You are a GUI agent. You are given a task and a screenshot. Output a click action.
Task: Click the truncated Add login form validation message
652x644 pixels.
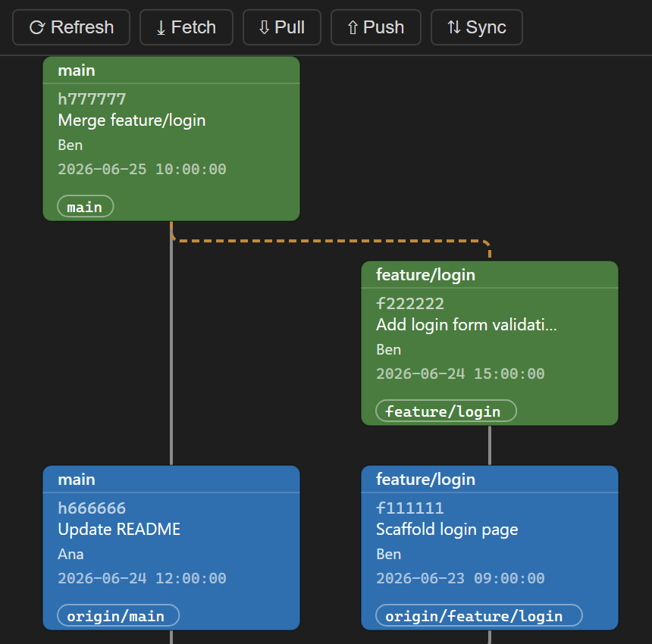[466, 325]
